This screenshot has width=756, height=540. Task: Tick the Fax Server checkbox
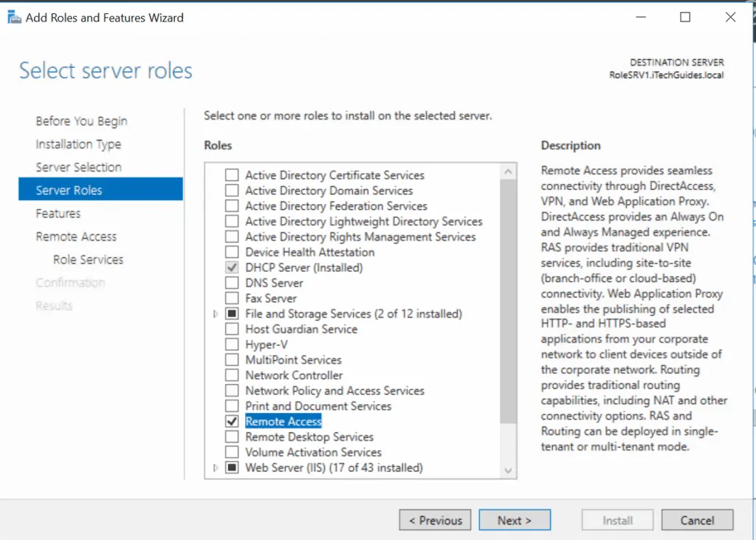[x=232, y=298]
